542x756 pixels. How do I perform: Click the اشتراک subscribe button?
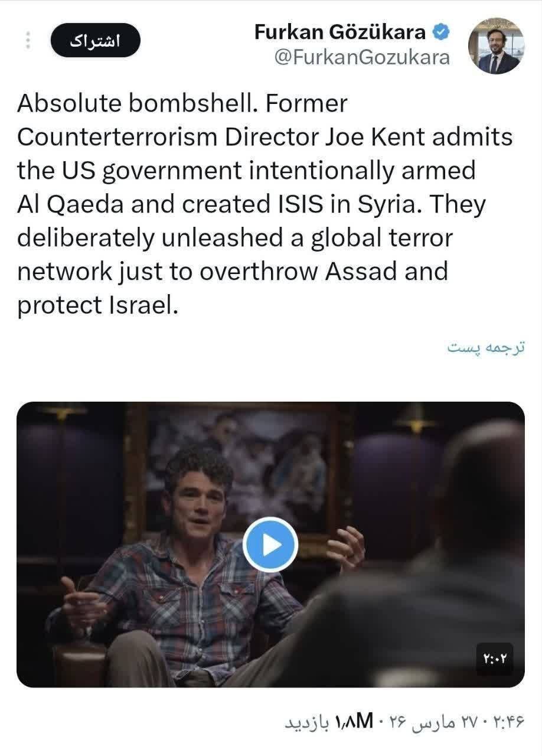tap(95, 41)
